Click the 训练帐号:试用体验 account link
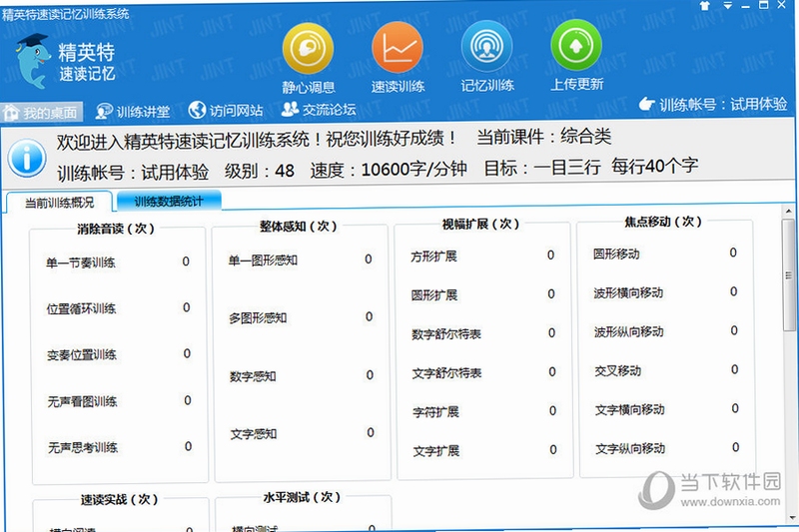Image resolution: width=799 pixels, height=532 pixels. pos(713,104)
